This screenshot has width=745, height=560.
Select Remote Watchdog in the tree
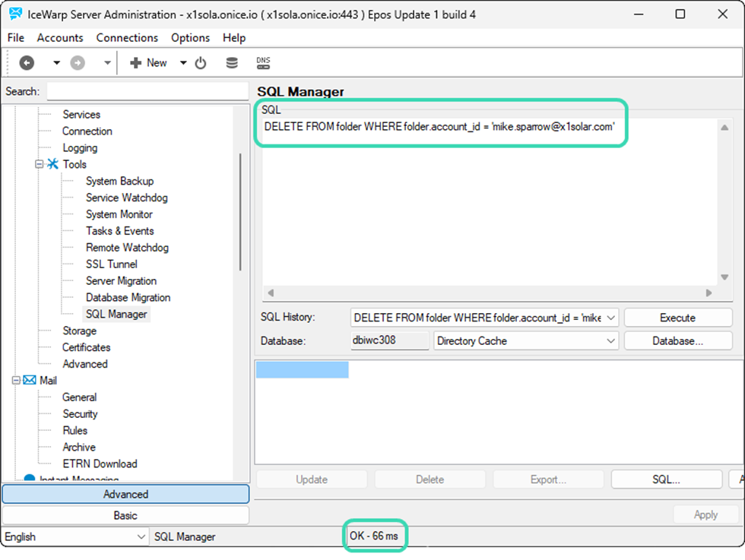click(x=128, y=248)
